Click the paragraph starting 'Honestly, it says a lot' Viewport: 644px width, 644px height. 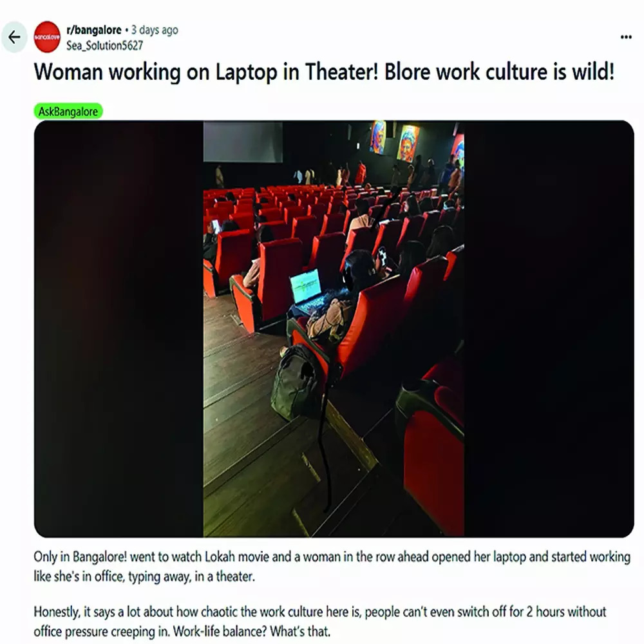click(x=320, y=621)
